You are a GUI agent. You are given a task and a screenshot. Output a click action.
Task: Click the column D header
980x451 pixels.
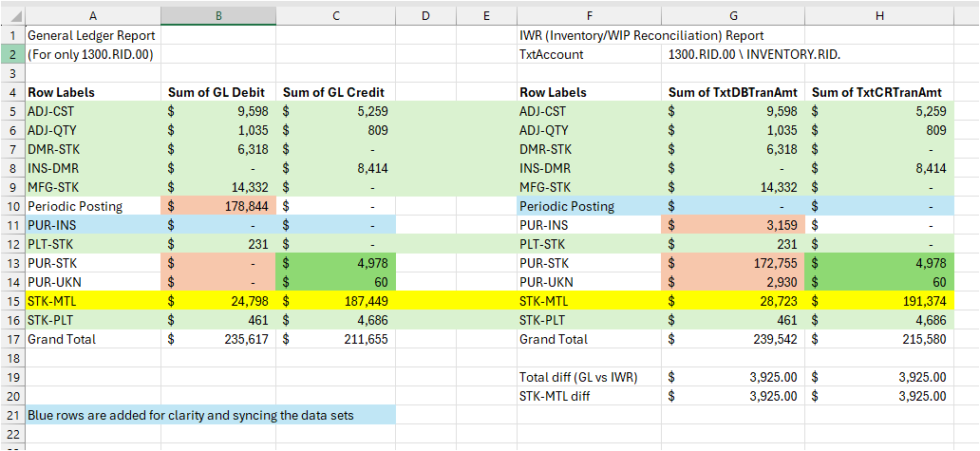[424, 15]
